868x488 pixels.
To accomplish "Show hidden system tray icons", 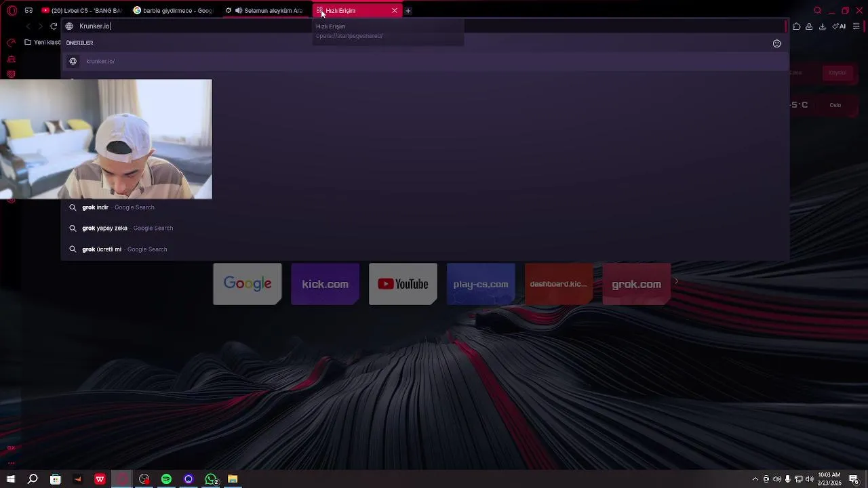I will click(x=755, y=479).
